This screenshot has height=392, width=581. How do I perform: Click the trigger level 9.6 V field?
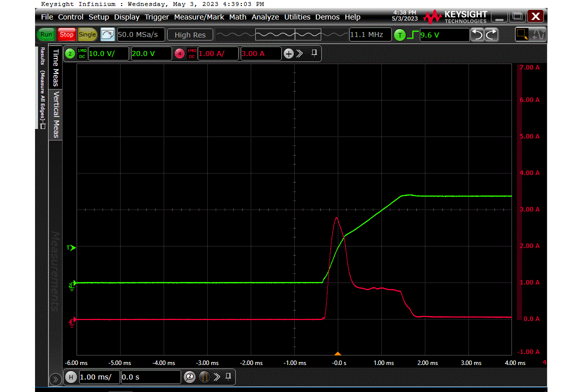443,34
